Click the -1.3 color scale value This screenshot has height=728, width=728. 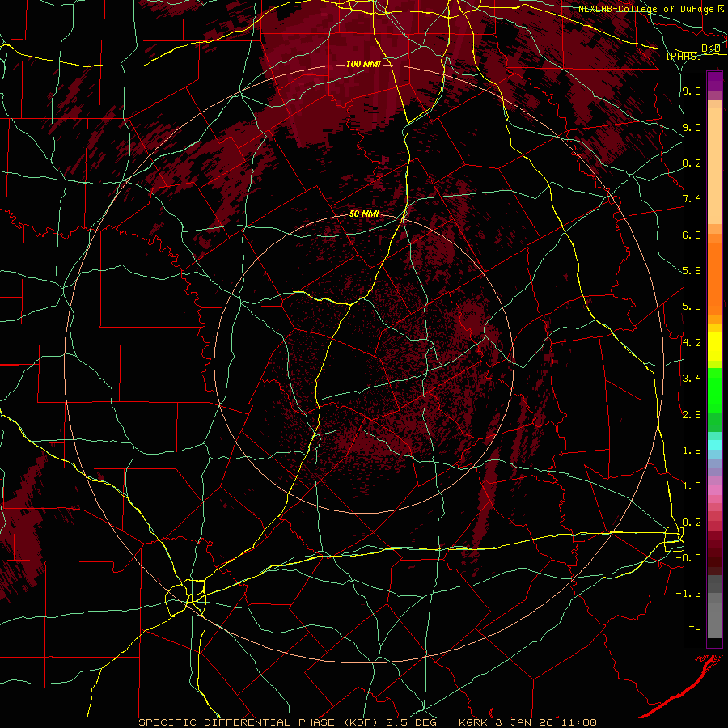[x=688, y=594]
